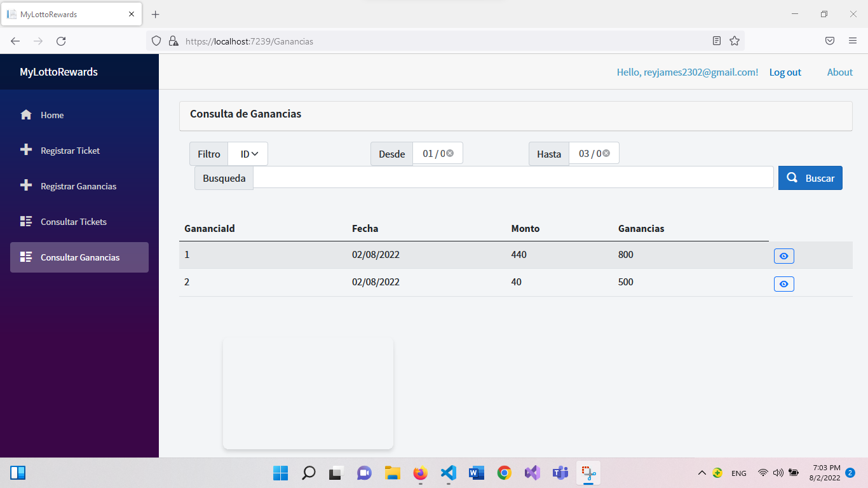Click plus icon beside Registrar Ticket
Screen dimensions: 868x488
pos(26,150)
